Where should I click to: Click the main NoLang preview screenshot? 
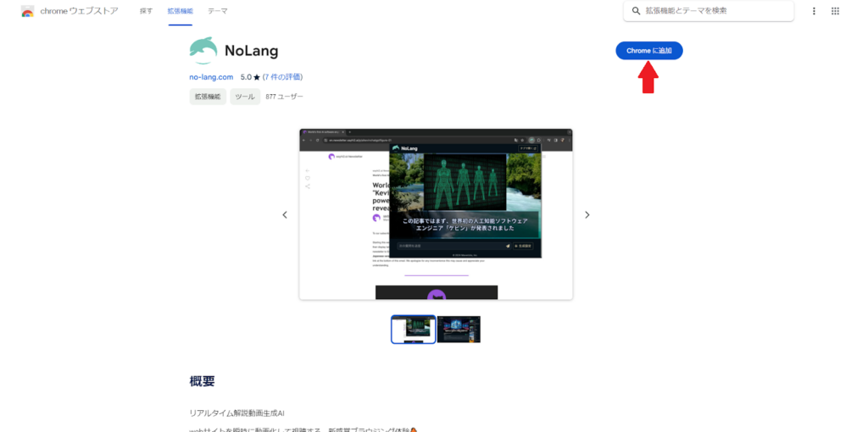[437, 214]
